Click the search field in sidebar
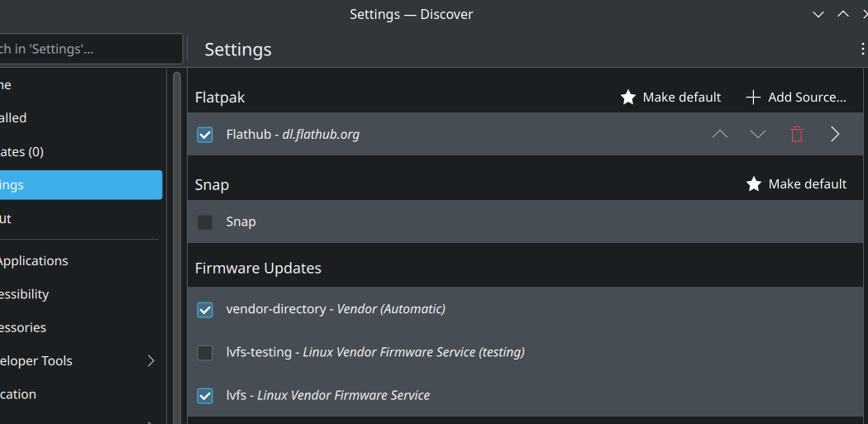 coord(83,49)
